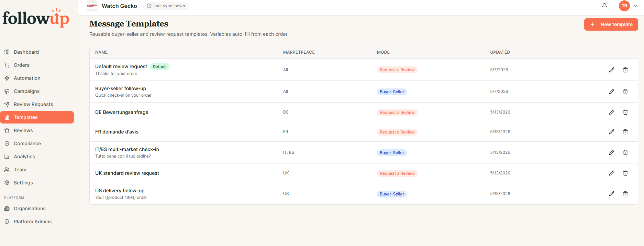
Task: Click the Last sync: never badge
Action: [x=166, y=6]
